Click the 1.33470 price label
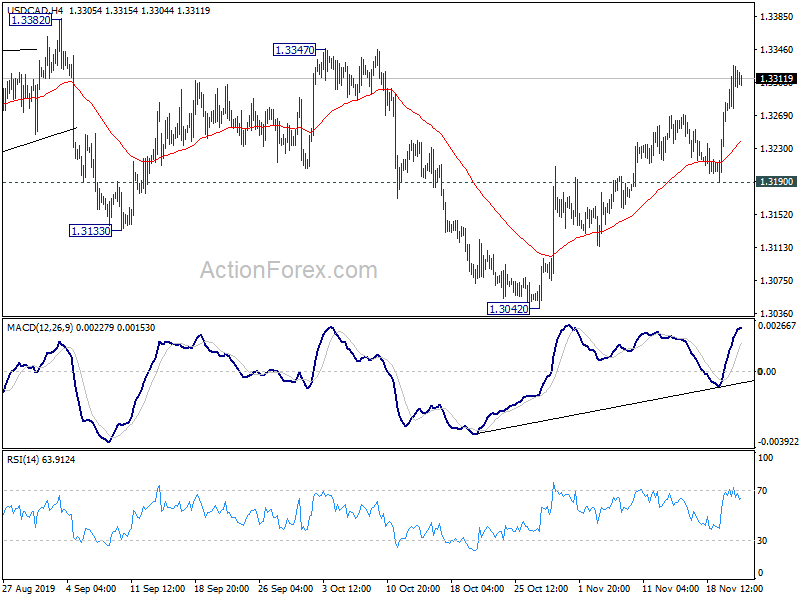 click(294, 50)
